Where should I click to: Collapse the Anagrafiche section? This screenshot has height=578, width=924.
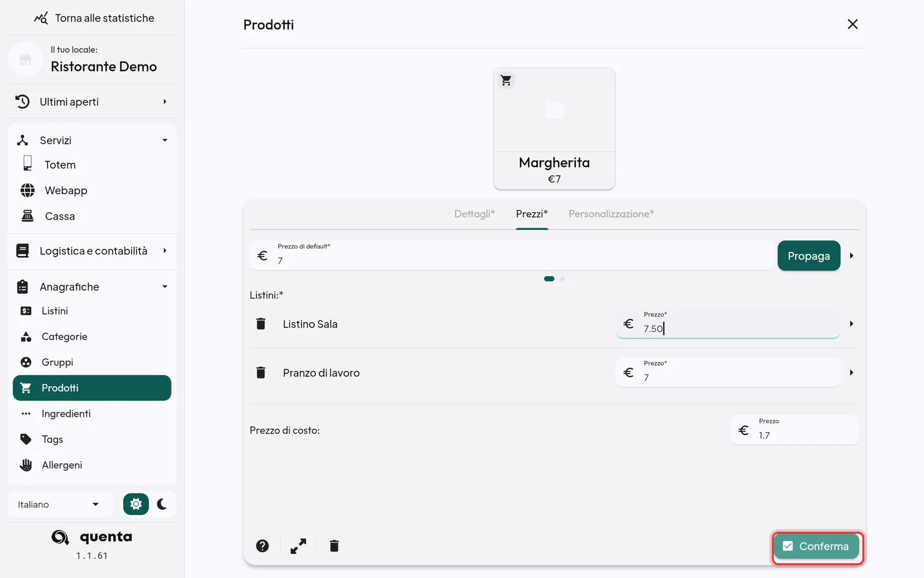pyautogui.click(x=165, y=287)
